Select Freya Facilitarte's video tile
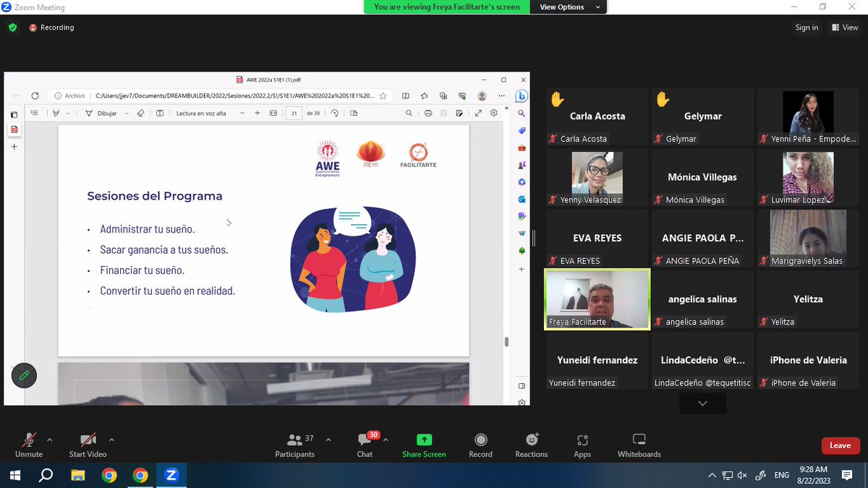This screenshot has height=488, width=868. 597,299
